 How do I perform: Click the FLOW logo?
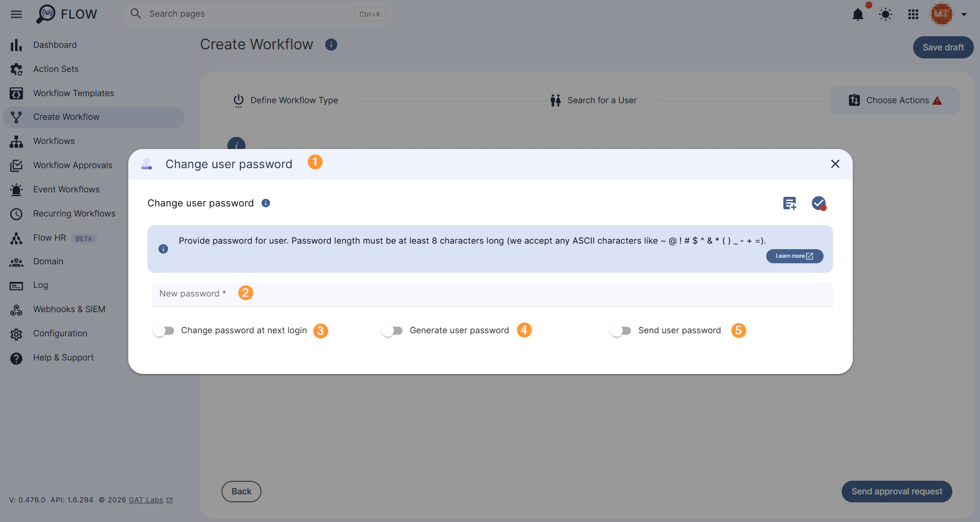66,14
